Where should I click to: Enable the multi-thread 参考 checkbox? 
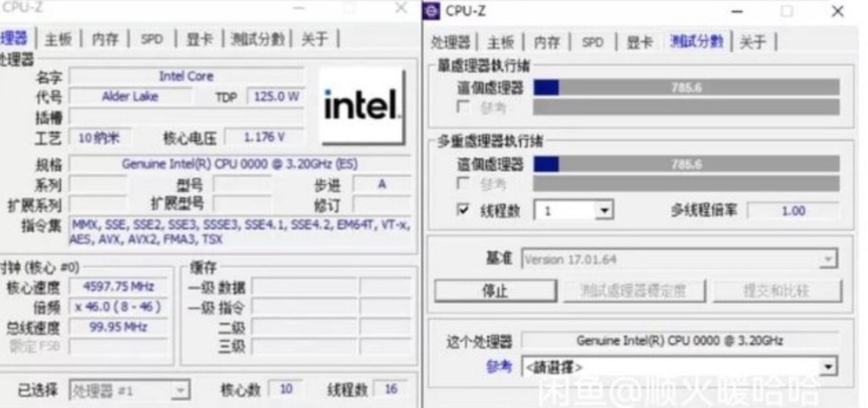coord(464,182)
